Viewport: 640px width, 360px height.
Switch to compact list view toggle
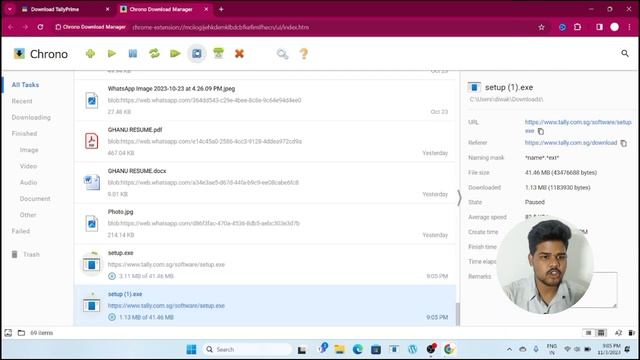coord(588,333)
